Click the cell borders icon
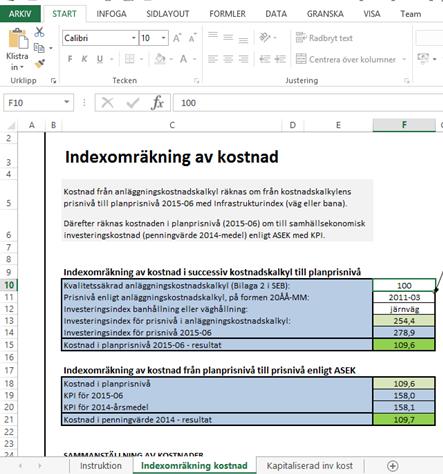 point(130,59)
